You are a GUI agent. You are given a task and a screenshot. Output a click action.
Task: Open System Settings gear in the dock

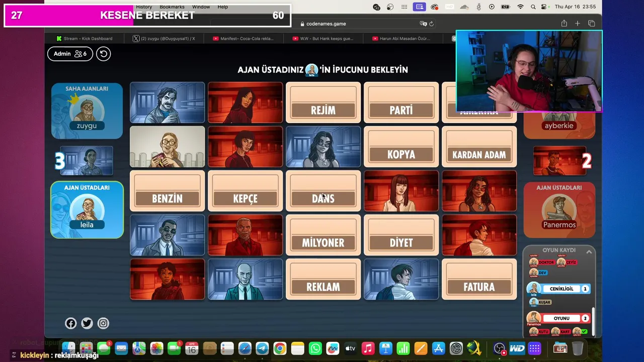click(x=456, y=348)
